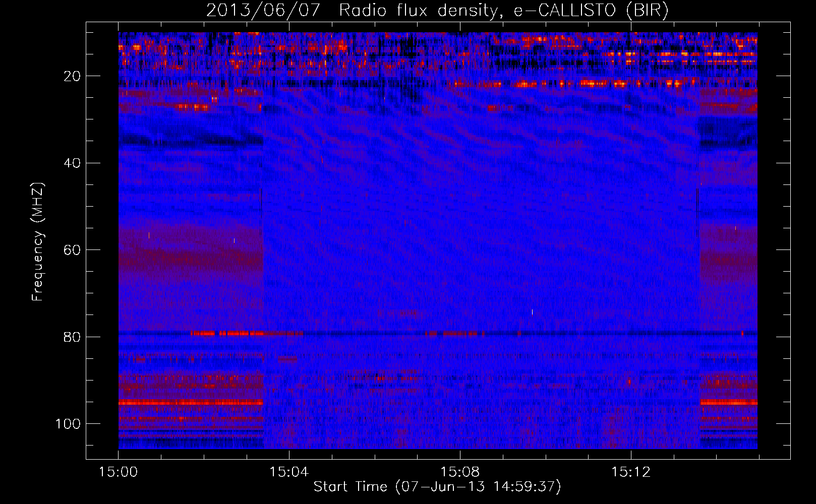Viewport: 816px width, 504px height.
Task: Click the 100 frequency tick label
Action: [x=68, y=424]
